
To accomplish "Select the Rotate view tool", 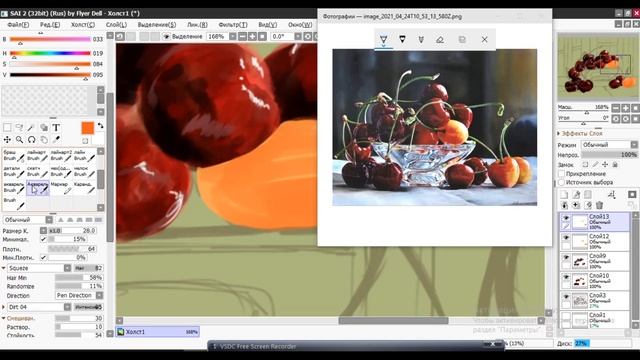I will click(x=31, y=140).
